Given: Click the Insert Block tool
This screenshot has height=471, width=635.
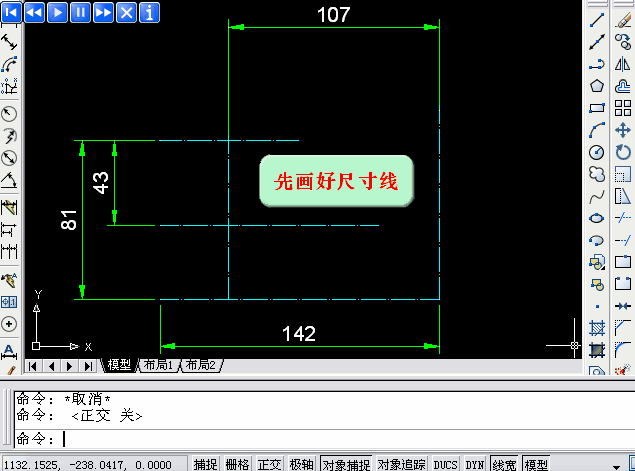Looking at the screenshot, I should click(597, 262).
